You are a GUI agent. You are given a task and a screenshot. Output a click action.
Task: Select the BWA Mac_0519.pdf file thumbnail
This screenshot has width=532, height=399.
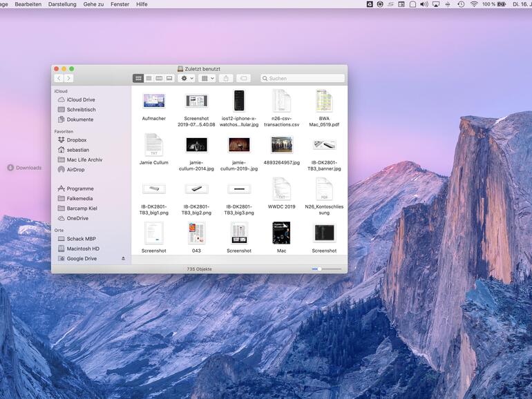324,101
